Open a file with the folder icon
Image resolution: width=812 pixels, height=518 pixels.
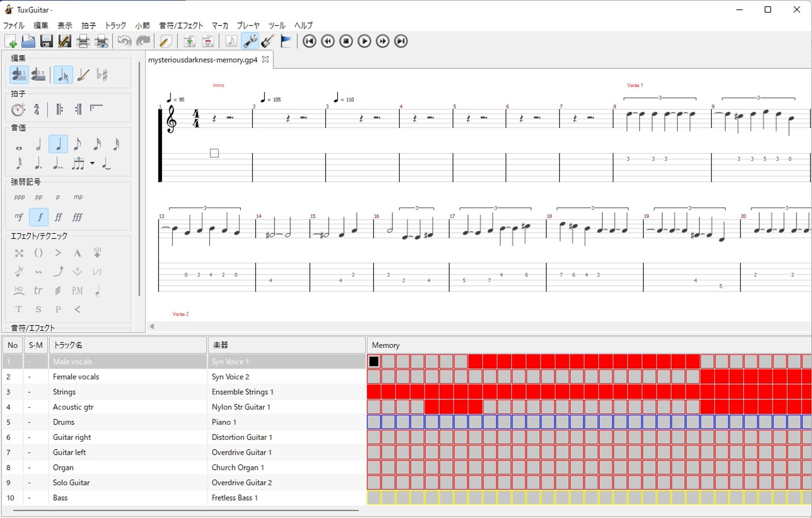coord(28,41)
